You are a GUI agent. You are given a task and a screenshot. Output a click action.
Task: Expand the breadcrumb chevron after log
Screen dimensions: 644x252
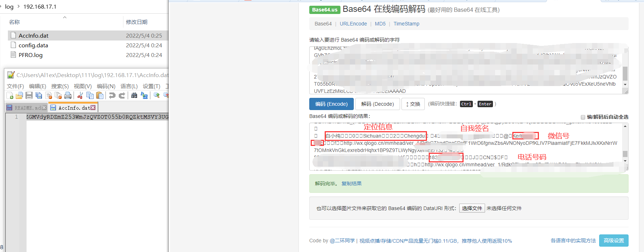[19, 6]
